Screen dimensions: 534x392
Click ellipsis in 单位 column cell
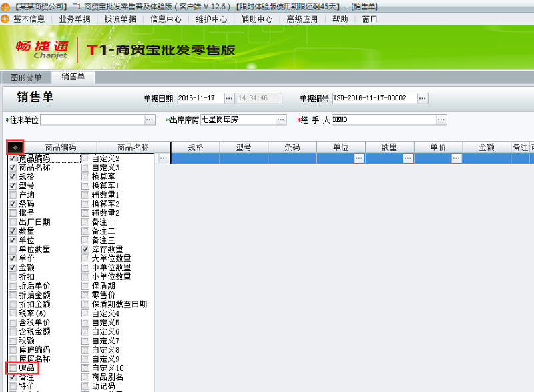359,158
